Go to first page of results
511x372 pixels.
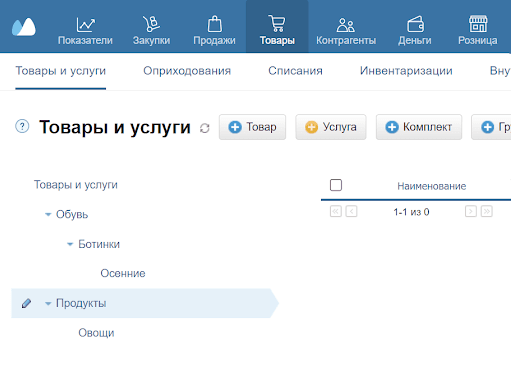(336, 211)
